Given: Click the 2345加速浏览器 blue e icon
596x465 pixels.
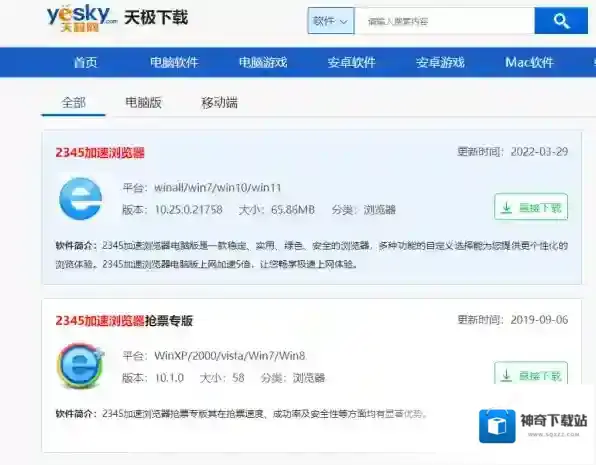Looking at the screenshot, I should [81, 198].
